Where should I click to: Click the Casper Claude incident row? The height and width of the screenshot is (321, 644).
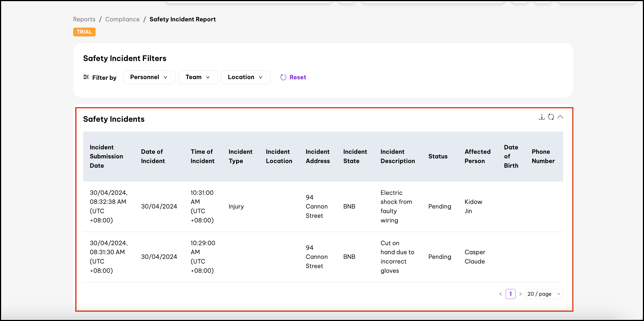(x=322, y=257)
